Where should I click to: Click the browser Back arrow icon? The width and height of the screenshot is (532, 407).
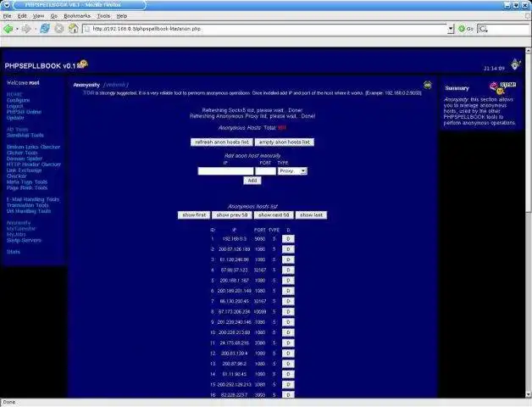click(x=8, y=29)
